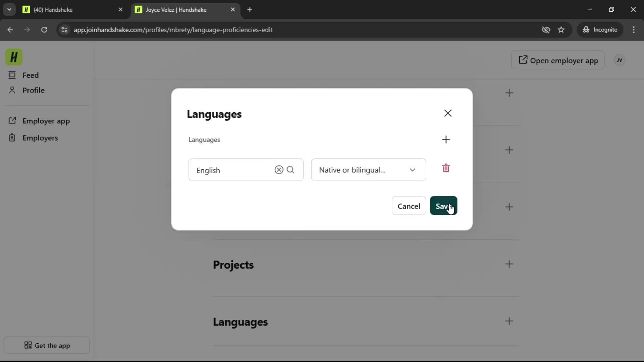644x362 pixels.
Task: Click the Employer app external-link icon
Action: coord(12,121)
